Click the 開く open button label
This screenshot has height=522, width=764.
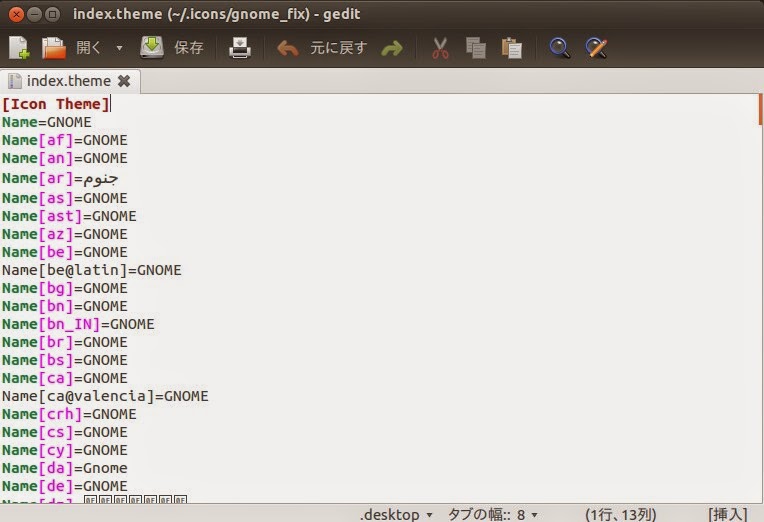click(x=88, y=48)
